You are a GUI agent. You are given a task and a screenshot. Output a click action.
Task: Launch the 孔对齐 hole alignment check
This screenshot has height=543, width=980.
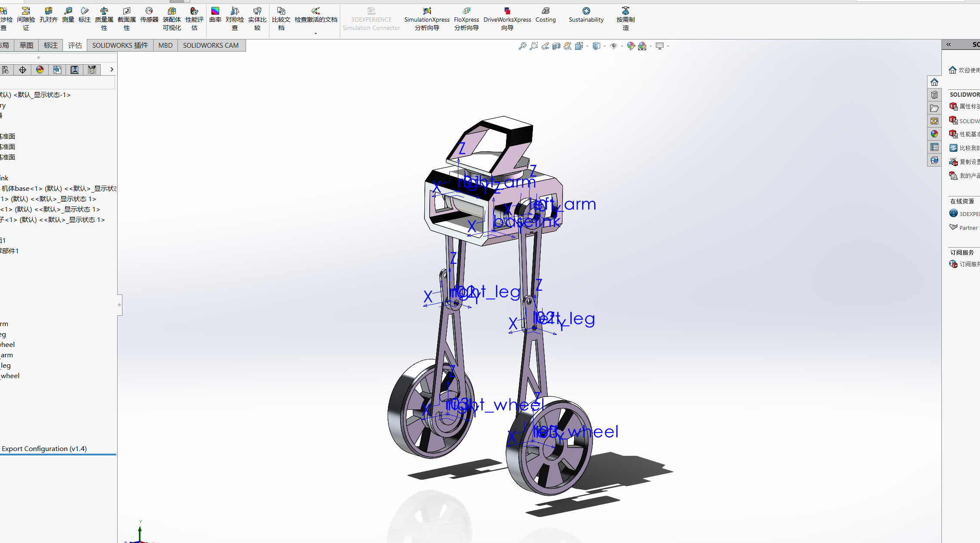49,15
